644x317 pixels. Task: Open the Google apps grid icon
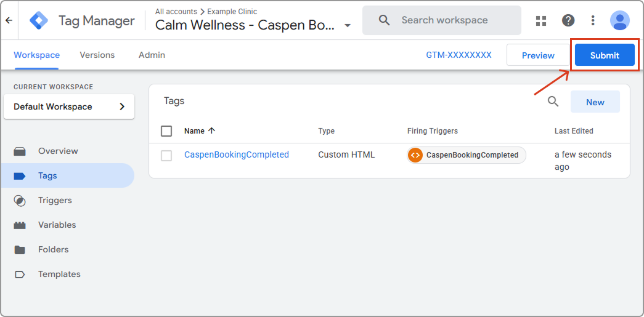tap(541, 20)
